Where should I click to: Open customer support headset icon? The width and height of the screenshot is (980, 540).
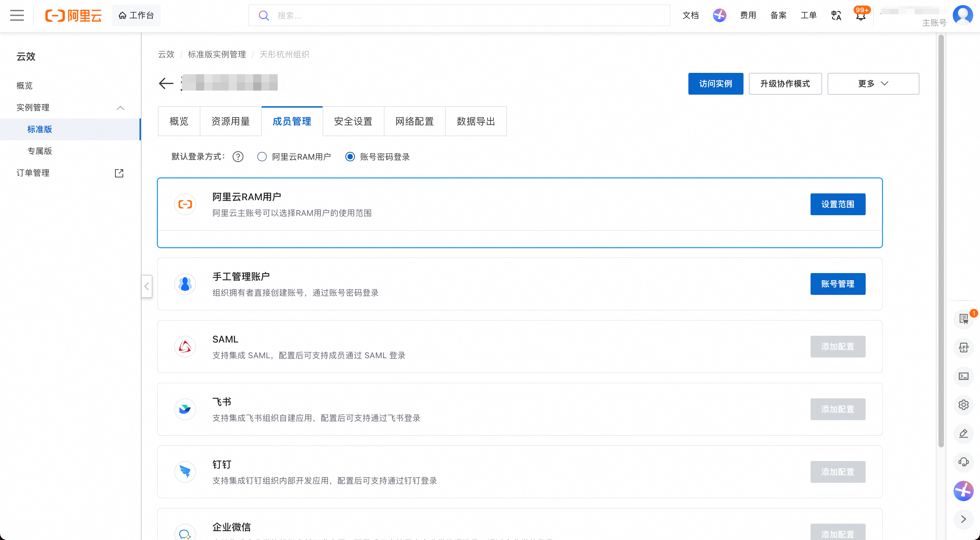(964, 462)
